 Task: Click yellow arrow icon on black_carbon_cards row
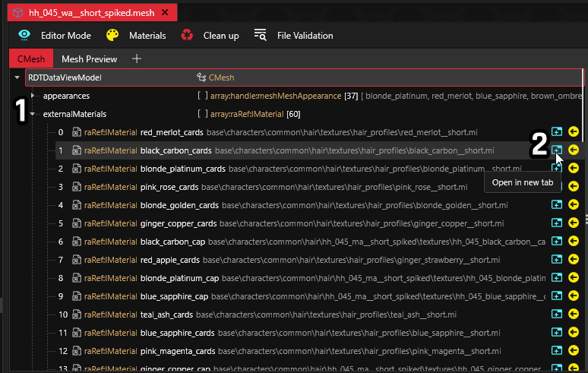[574, 150]
